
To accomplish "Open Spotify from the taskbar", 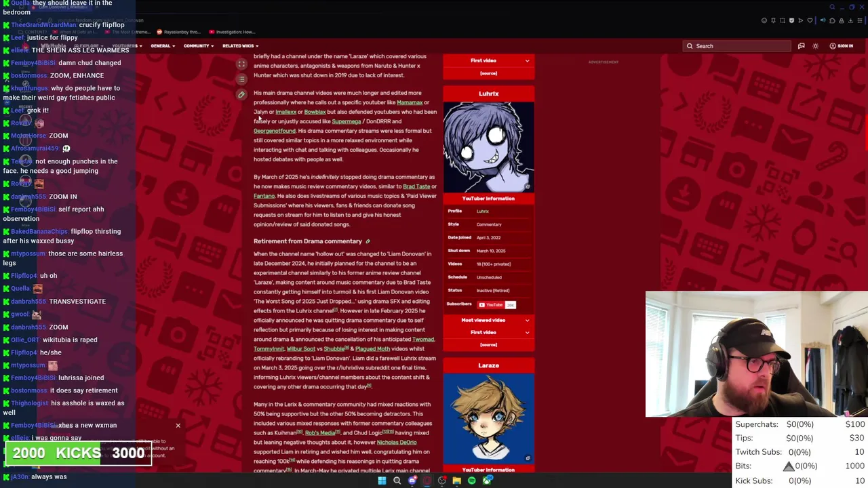I will click(471, 481).
